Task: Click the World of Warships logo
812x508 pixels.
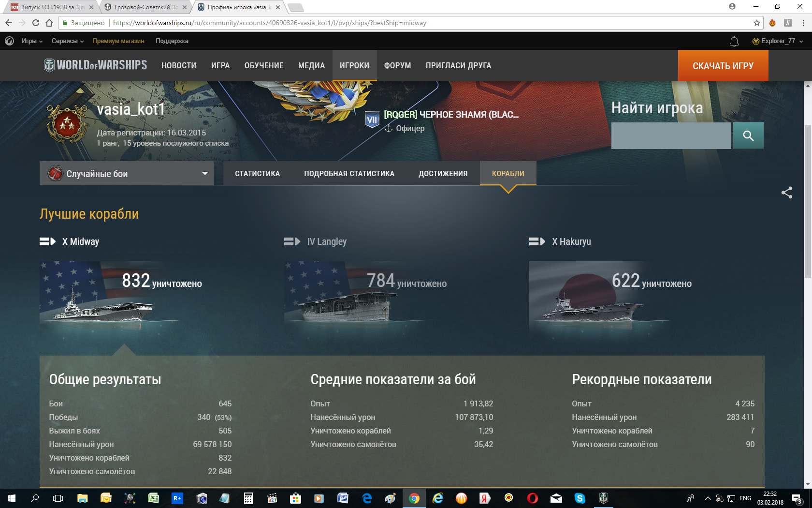Action: click(96, 65)
